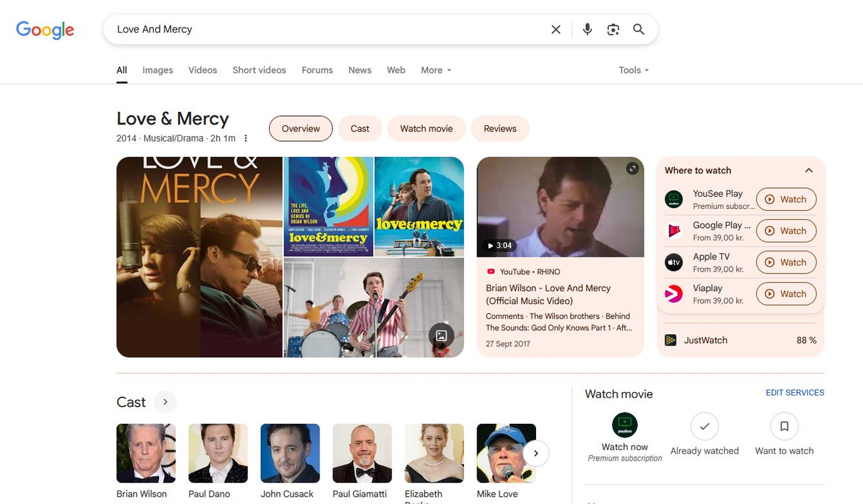Advance the cast carousel with next arrow

tap(536, 453)
